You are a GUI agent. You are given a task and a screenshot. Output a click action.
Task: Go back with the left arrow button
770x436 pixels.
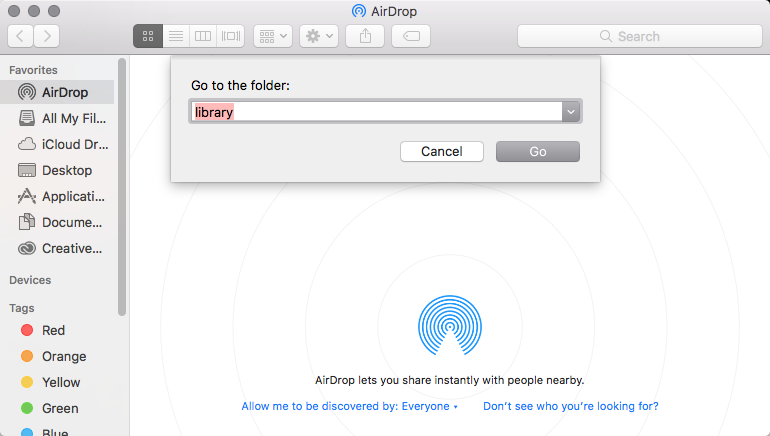point(21,36)
